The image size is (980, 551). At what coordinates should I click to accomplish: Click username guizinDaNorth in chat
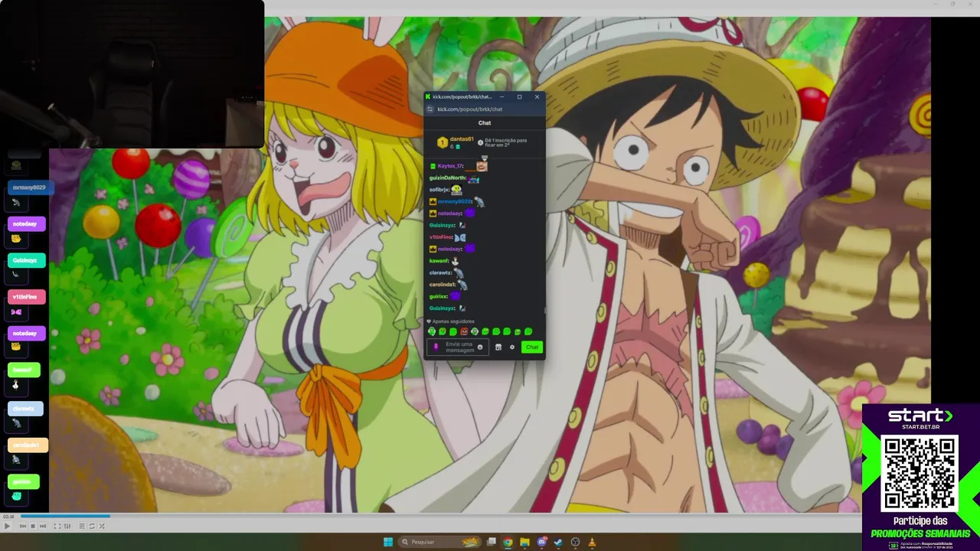(x=448, y=178)
